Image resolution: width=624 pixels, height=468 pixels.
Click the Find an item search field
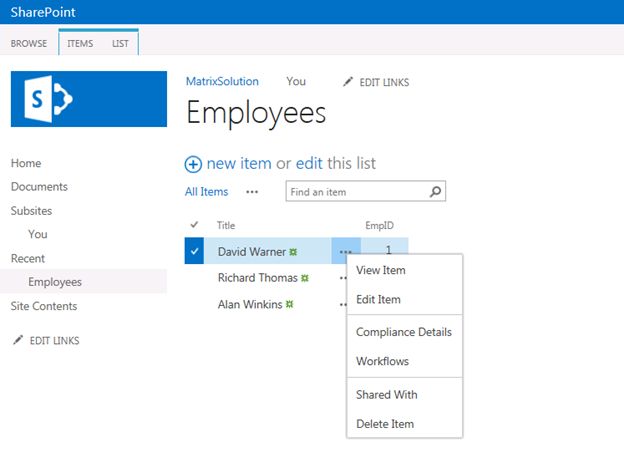[355, 192]
